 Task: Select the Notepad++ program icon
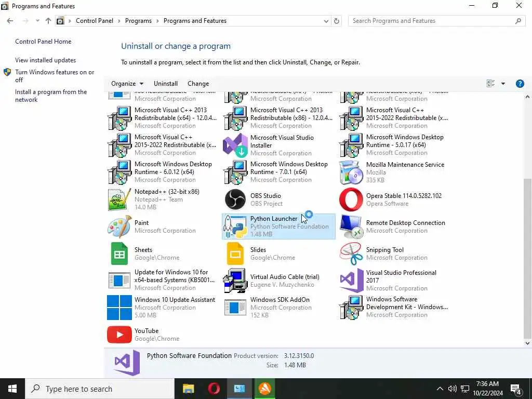(119, 199)
